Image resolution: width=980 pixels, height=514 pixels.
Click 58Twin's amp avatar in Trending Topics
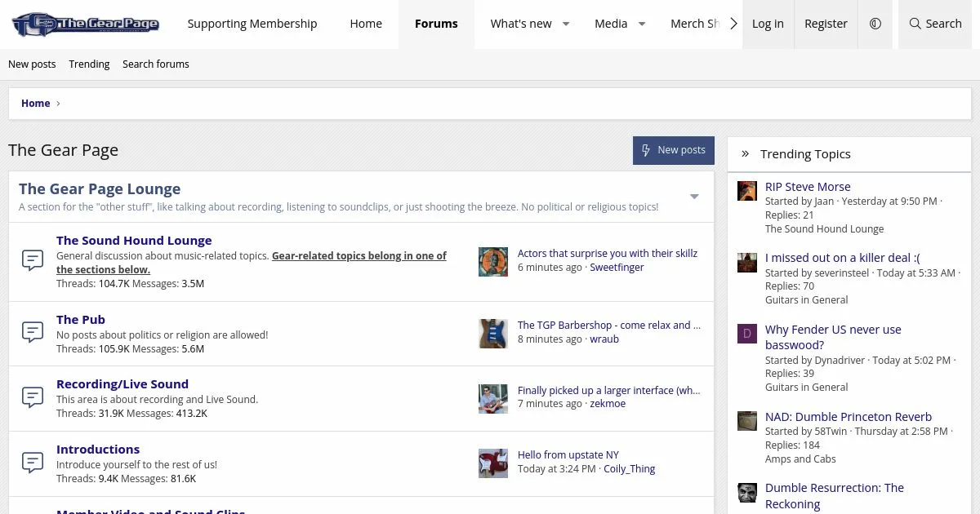pyautogui.click(x=747, y=420)
